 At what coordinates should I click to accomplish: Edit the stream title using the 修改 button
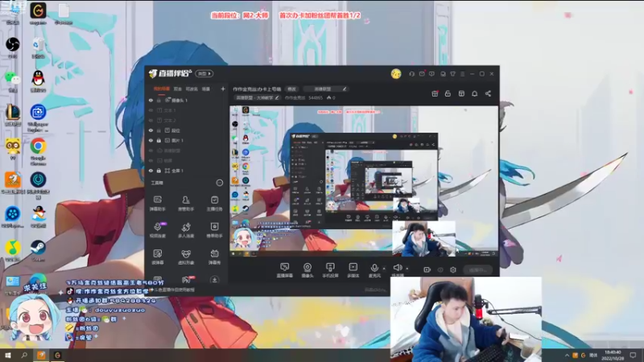[291, 88]
